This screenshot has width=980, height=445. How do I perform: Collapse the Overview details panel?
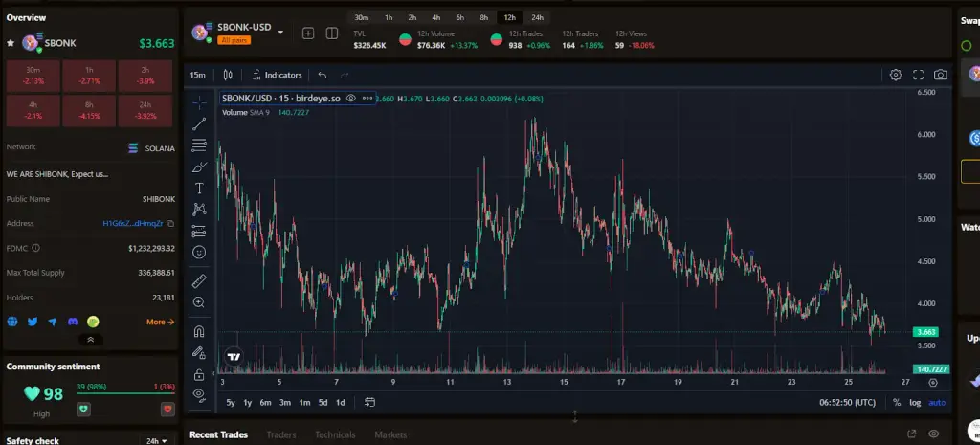[x=91, y=340]
